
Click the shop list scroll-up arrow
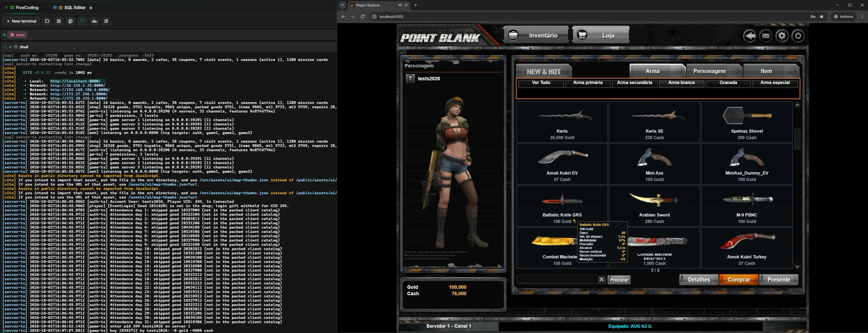point(797,105)
